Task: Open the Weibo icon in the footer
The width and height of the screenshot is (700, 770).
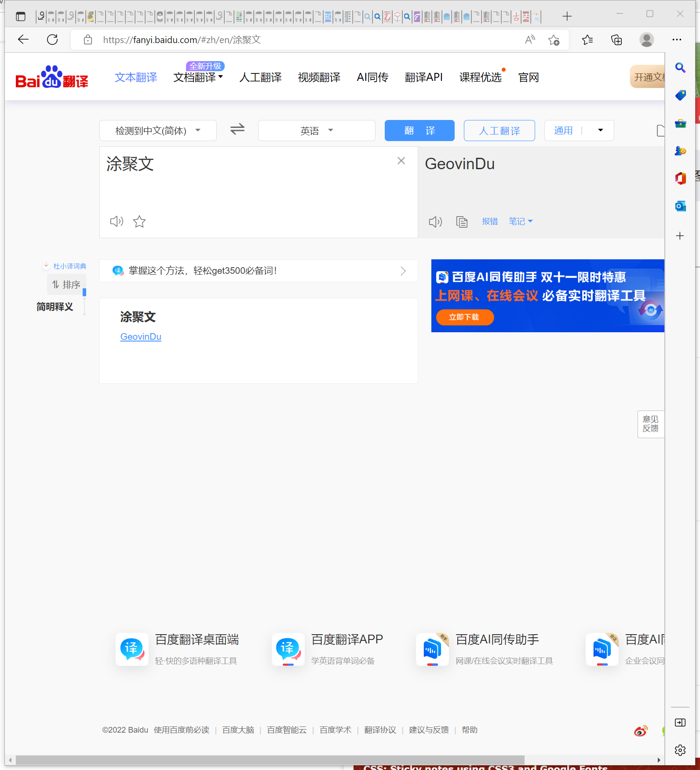Action: point(641,731)
